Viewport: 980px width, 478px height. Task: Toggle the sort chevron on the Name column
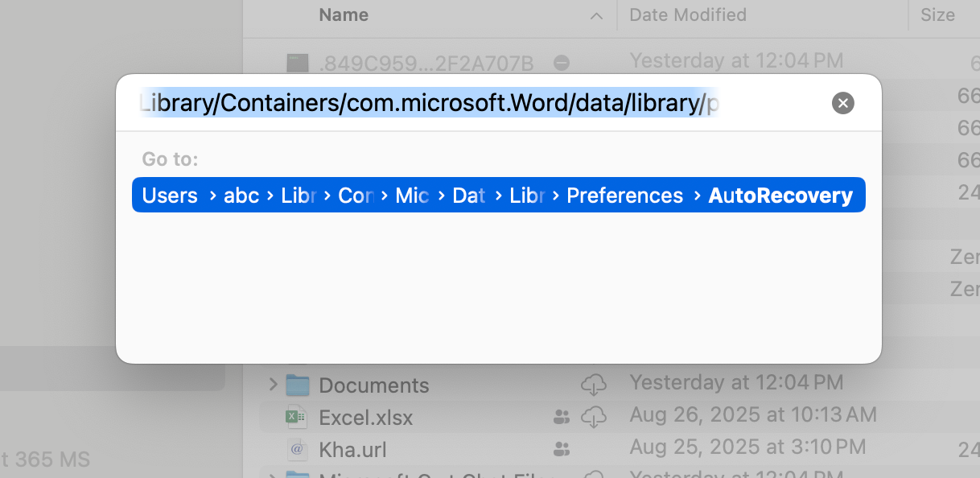tap(595, 16)
